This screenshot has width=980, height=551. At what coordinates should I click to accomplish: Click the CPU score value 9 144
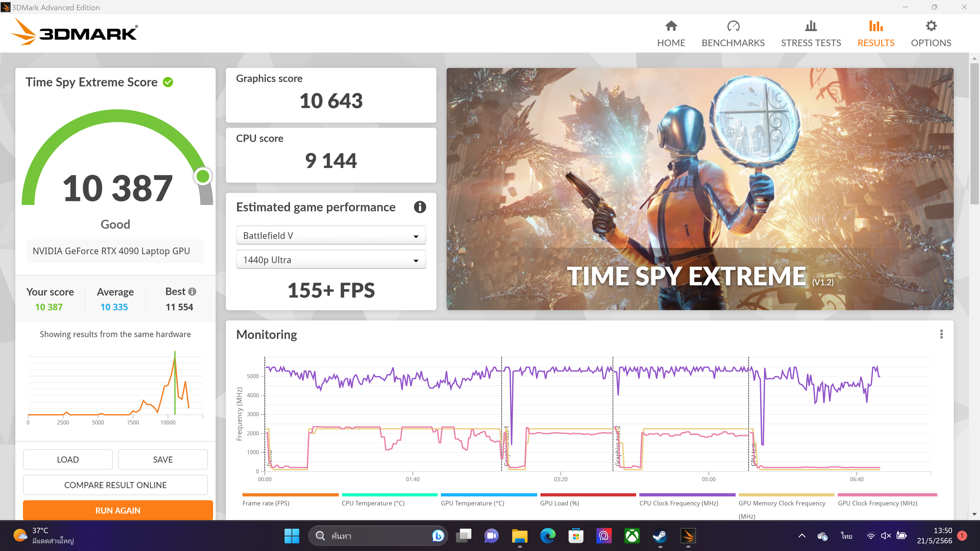331,160
